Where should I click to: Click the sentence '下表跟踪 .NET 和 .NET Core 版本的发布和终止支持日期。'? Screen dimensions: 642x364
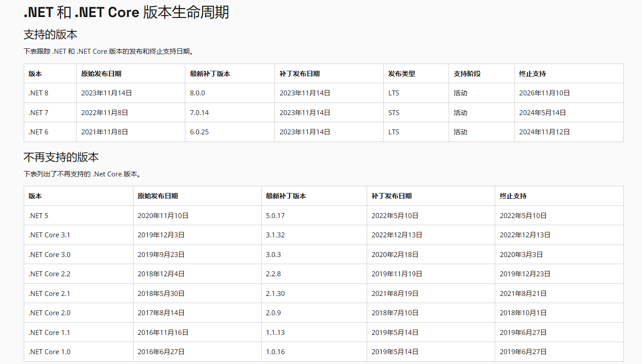pos(109,51)
